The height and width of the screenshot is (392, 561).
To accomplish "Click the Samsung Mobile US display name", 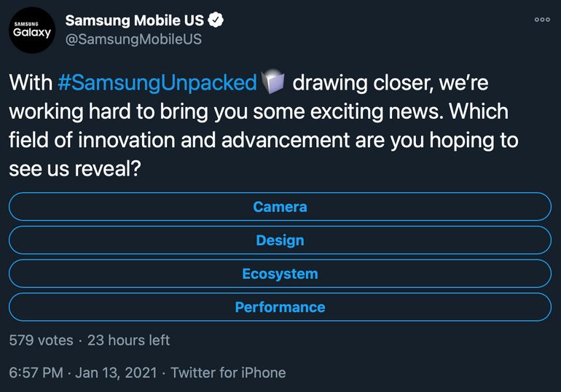I will click(x=134, y=20).
